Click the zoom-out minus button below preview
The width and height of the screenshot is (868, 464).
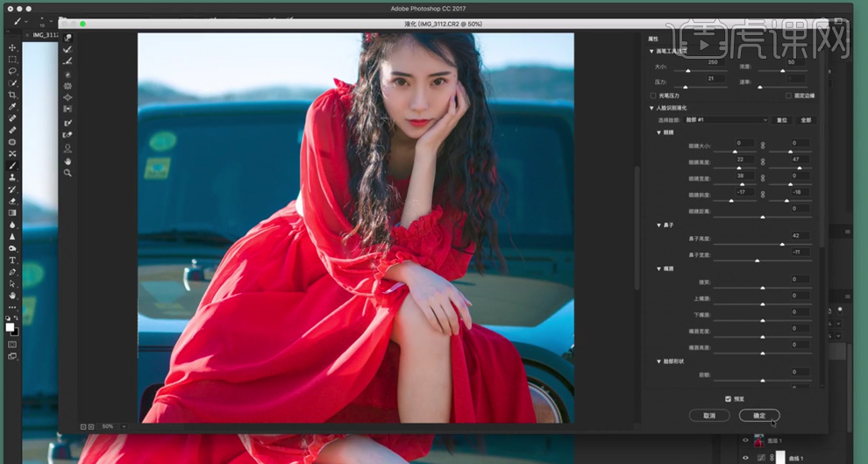83,427
